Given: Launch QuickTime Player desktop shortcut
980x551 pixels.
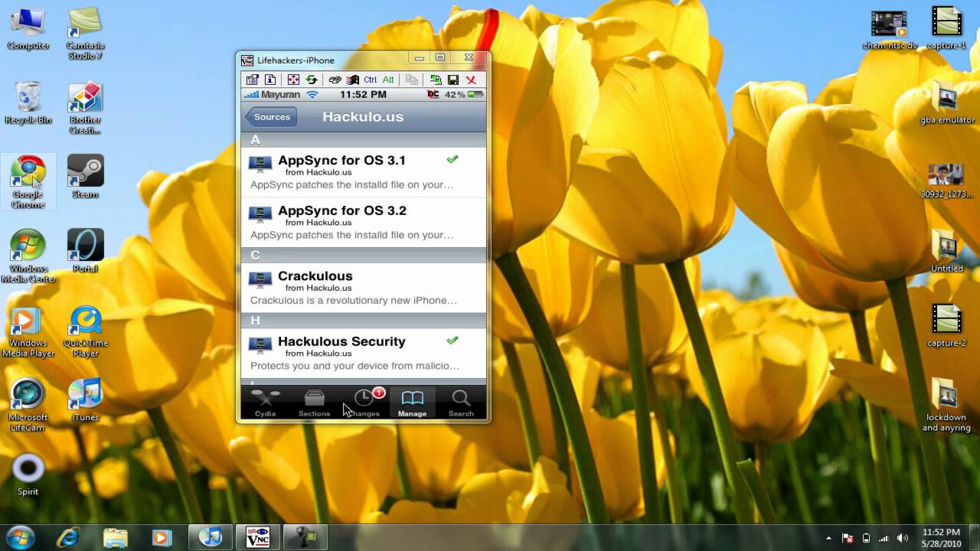Looking at the screenshot, I should [85, 331].
